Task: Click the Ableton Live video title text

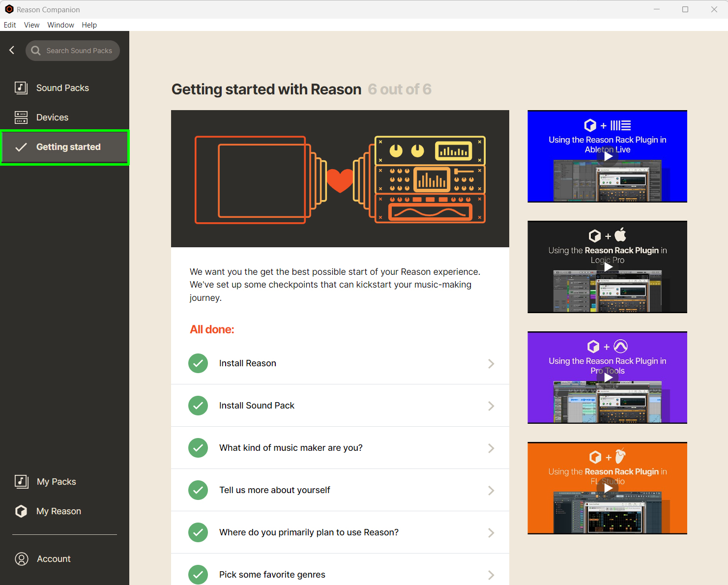Action: click(608, 145)
